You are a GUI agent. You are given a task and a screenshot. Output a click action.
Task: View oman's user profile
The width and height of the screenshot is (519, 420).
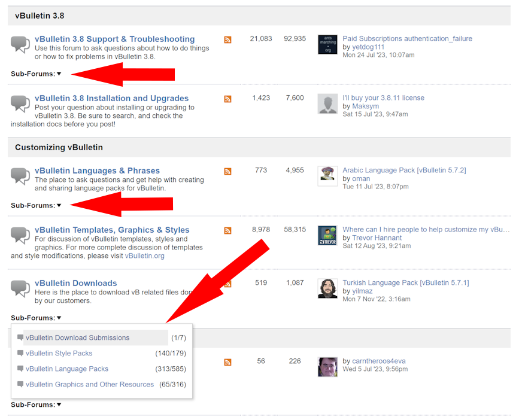(x=361, y=178)
